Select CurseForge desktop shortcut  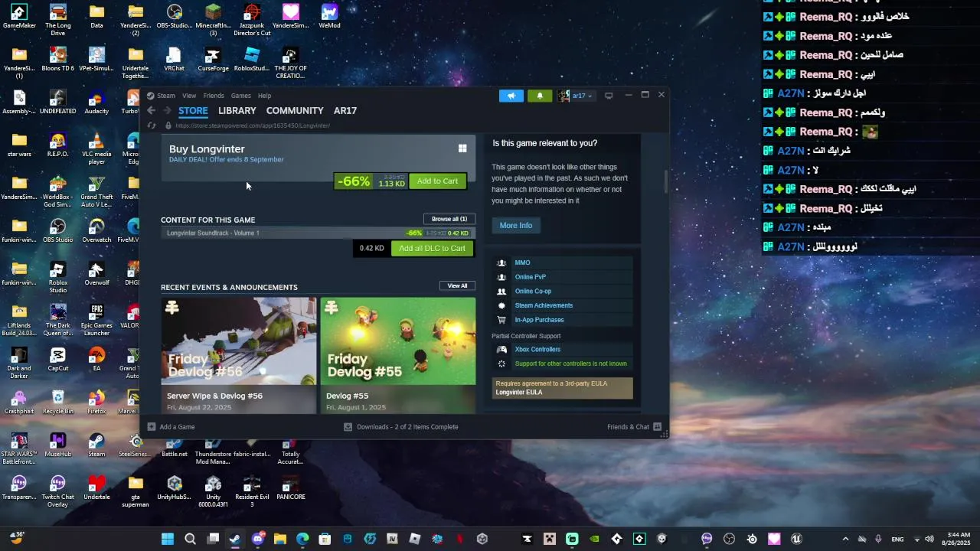pos(213,60)
